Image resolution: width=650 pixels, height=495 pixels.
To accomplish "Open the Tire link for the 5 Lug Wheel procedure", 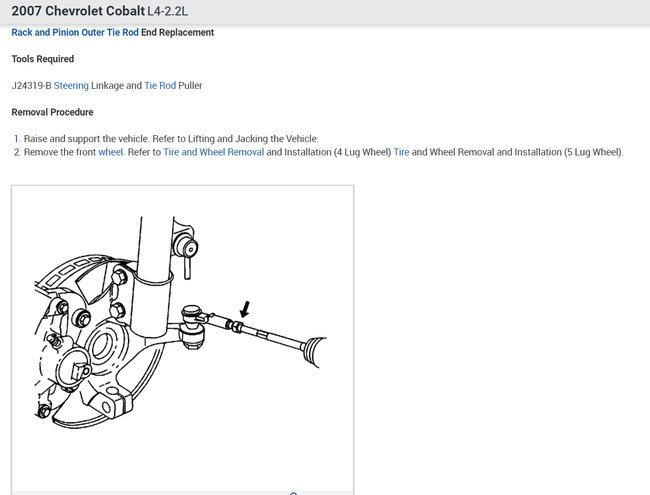I will coord(401,152).
